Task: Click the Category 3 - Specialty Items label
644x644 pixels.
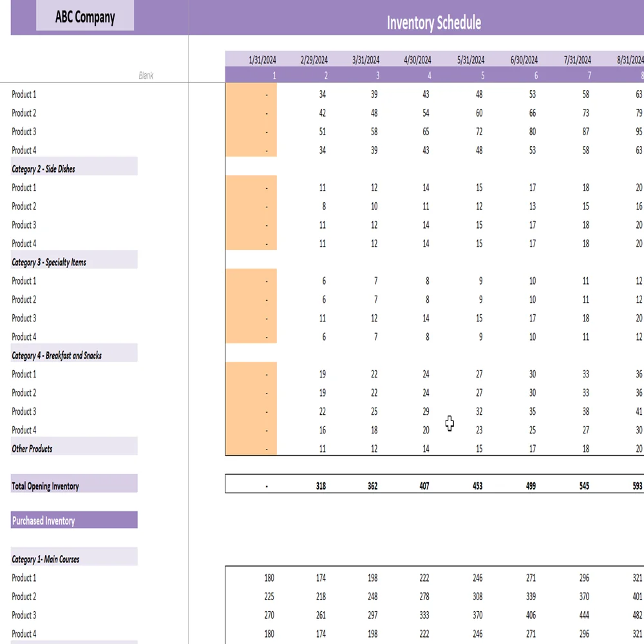Action: [49, 262]
